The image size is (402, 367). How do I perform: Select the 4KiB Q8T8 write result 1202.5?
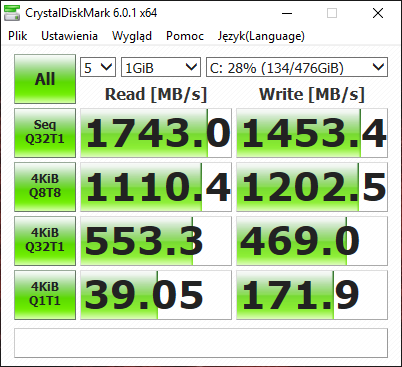312,187
